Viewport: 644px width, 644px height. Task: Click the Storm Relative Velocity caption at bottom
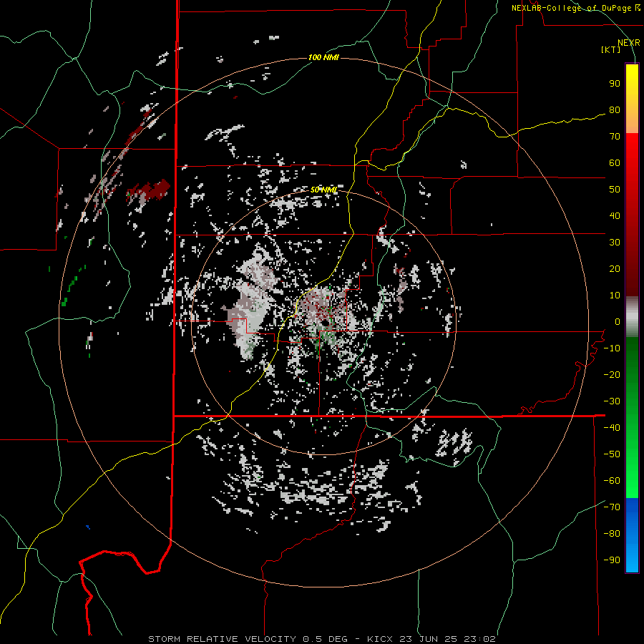(x=322, y=639)
